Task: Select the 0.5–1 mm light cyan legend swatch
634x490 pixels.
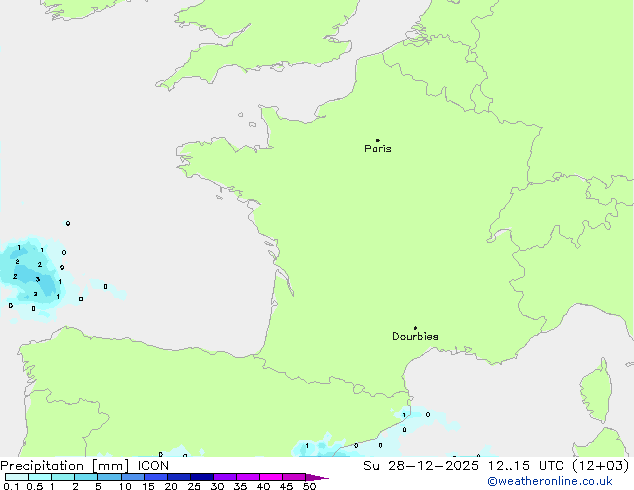Action: coord(40,477)
